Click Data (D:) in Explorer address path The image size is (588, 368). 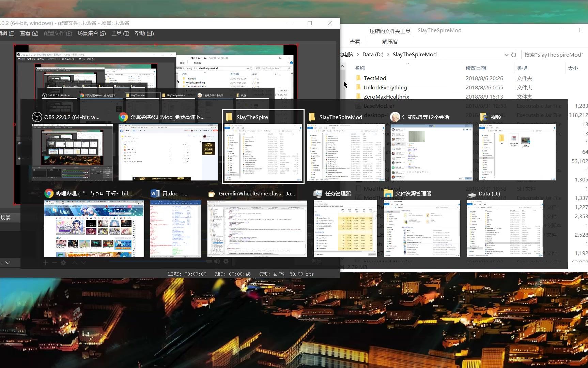coord(373,54)
